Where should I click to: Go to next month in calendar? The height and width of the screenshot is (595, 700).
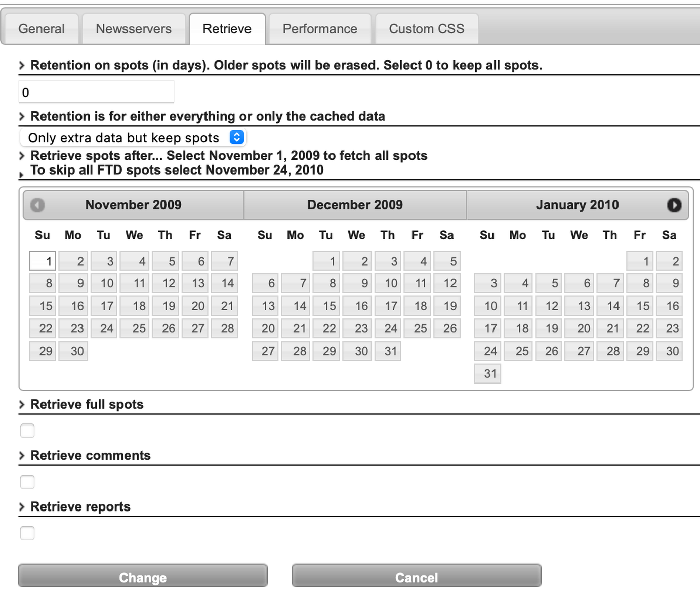pyautogui.click(x=674, y=205)
